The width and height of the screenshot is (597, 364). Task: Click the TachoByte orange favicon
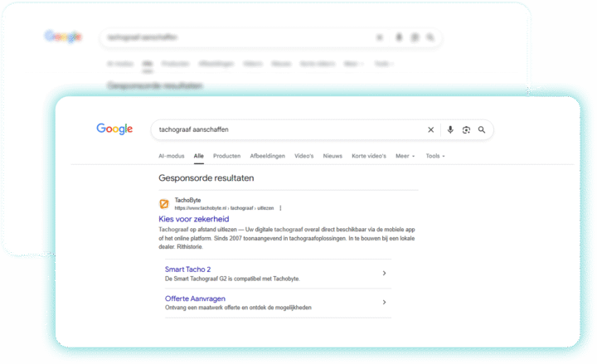tap(164, 204)
